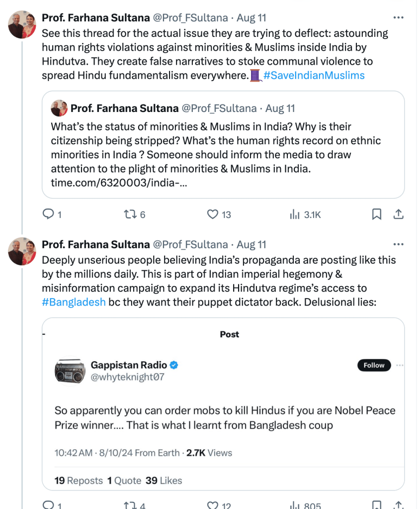Open Prof. Farhana Sultana's avatar on first tweet
The width and height of the screenshot is (420, 509).
(x=22, y=24)
